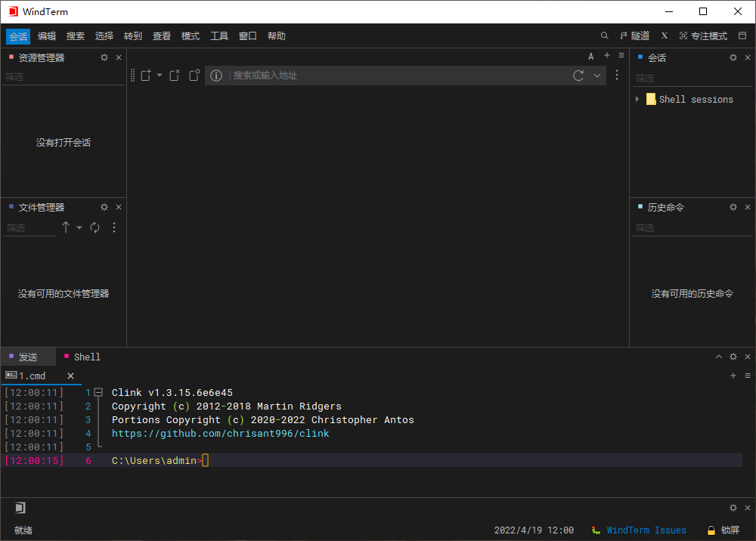
Task: Toggle 专注模式 focus mode
Action: [703, 36]
